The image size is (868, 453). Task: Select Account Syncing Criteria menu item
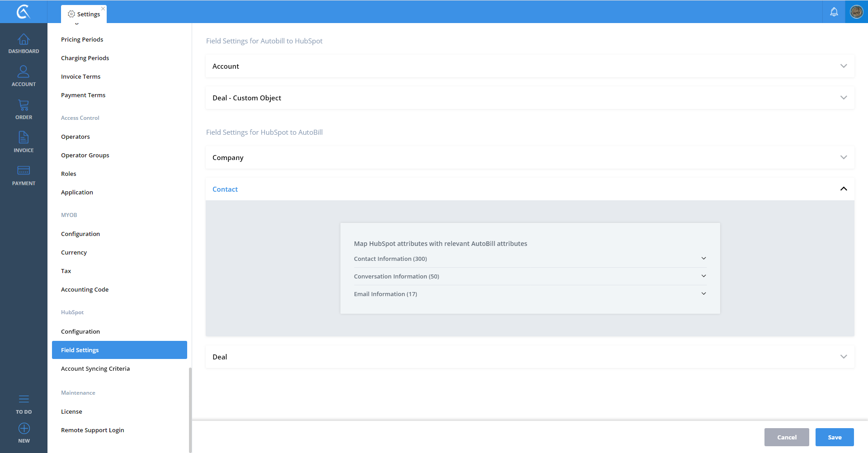95,368
